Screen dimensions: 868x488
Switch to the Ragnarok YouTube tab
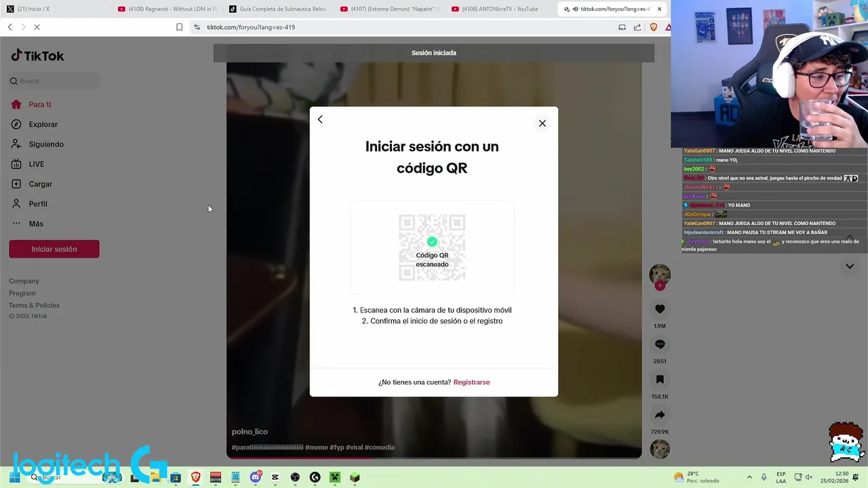(x=166, y=9)
